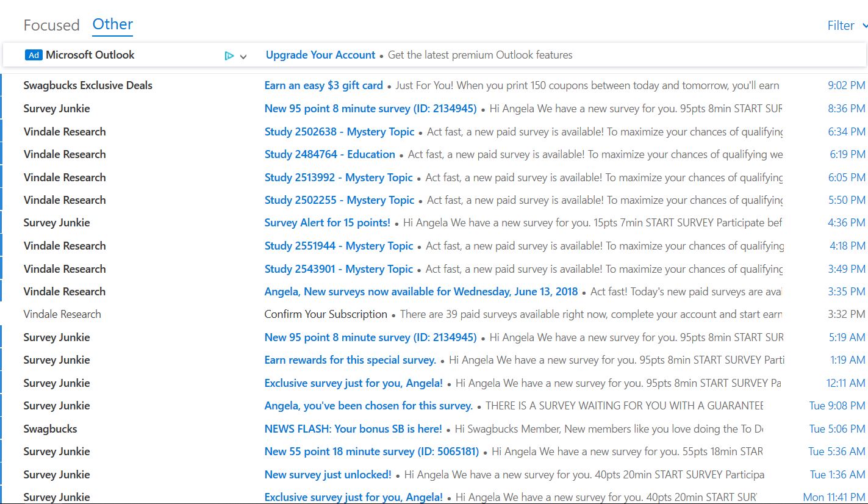Image resolution: width=868 pixels, height=504 pixels.
Task: Click the 1:19 AM timestamp
Action: pyautogui.click(x=847, y=360)
